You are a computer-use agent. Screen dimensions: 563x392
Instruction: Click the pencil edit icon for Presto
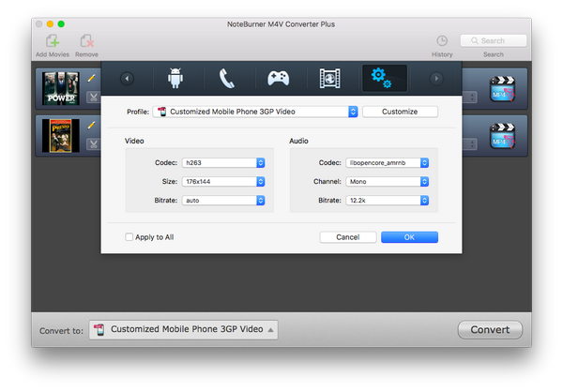coord(92,125)
